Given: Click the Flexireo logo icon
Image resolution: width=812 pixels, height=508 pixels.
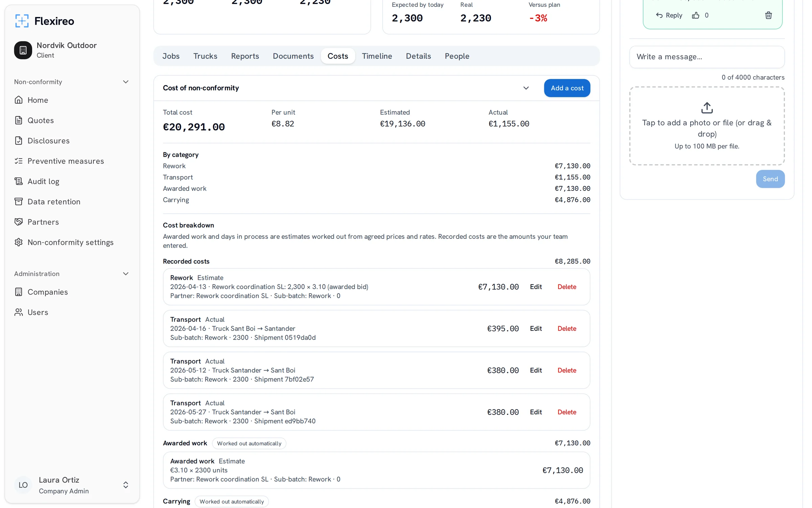Looking at the screenshot, I should click(x=22, y=21).
